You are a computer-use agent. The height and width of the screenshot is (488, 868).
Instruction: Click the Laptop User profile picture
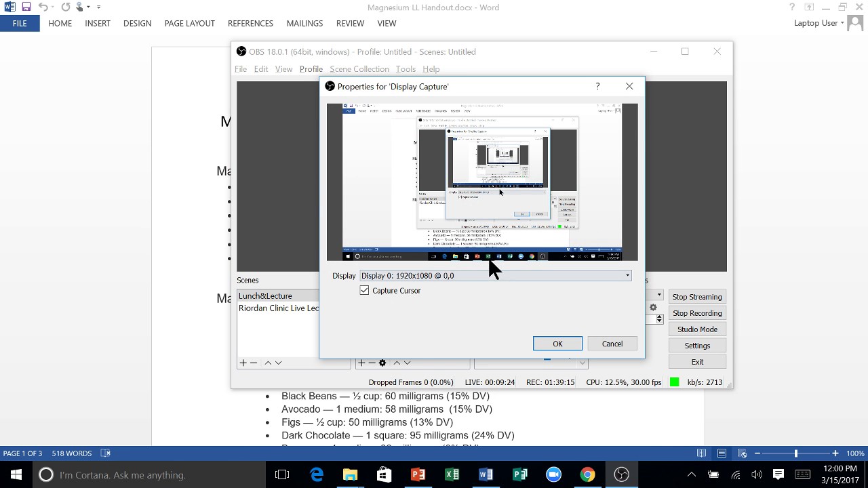pos(856,23)
